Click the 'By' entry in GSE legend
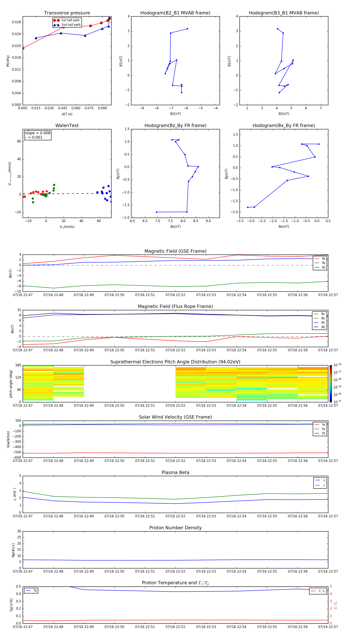 point(320,263)
